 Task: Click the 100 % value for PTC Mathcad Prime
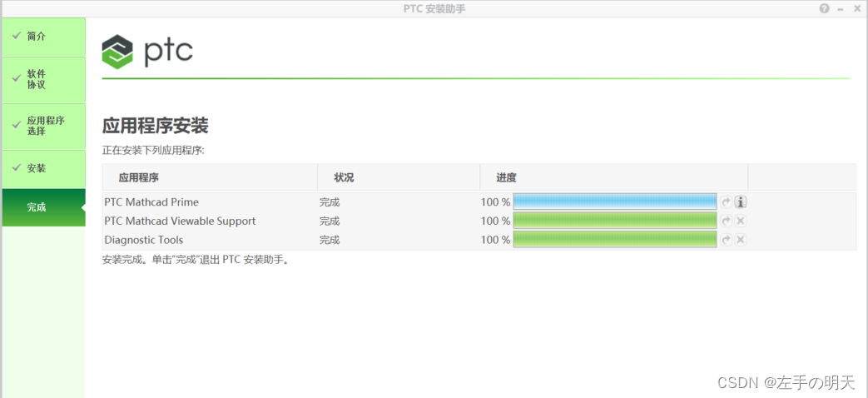pos(495,202)
